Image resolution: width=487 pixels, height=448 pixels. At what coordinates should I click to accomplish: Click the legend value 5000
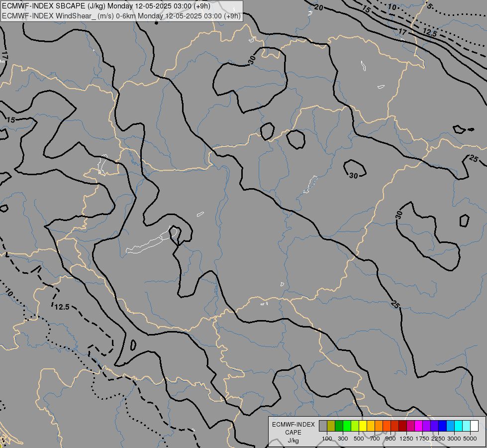coord(470,439)
